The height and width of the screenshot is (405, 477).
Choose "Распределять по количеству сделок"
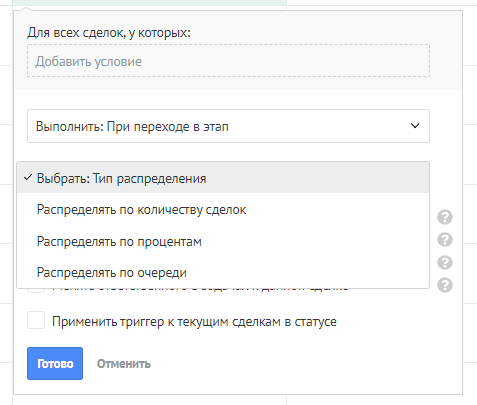pos(223,210)
